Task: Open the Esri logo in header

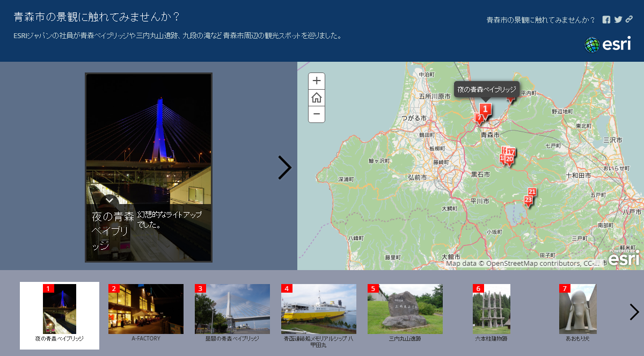Action: (x=608, y=45)
